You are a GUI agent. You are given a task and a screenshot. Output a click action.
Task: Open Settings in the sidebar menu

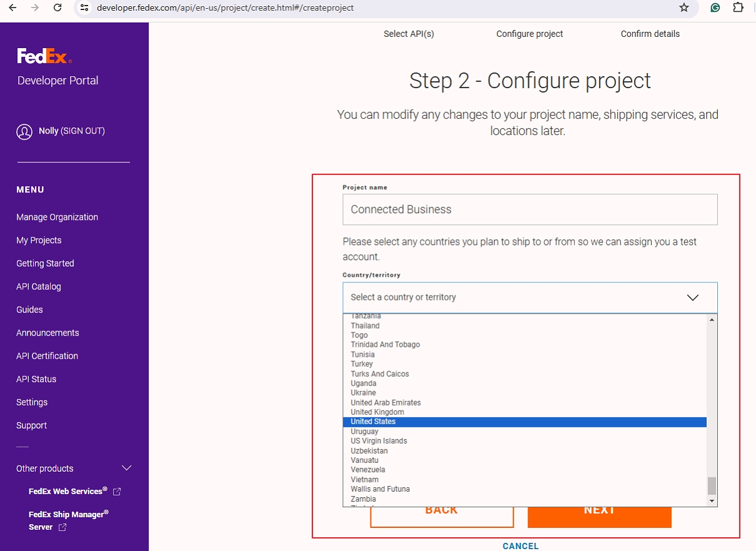(32, 402)
